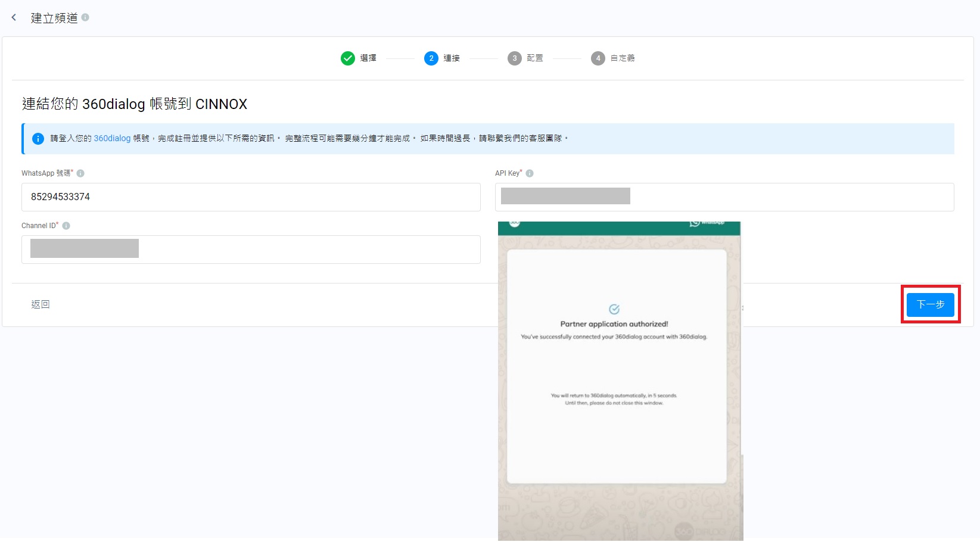Screen dimensions: 980x542
Task: Click the info icon beside WhatsApp 號碼
Action: pyautogui.click(x=80, y=173)
